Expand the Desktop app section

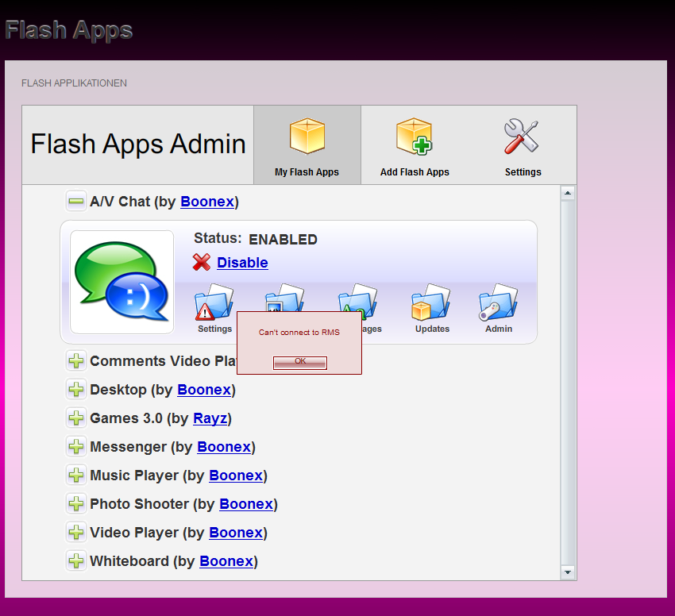[x=76, y=390]
